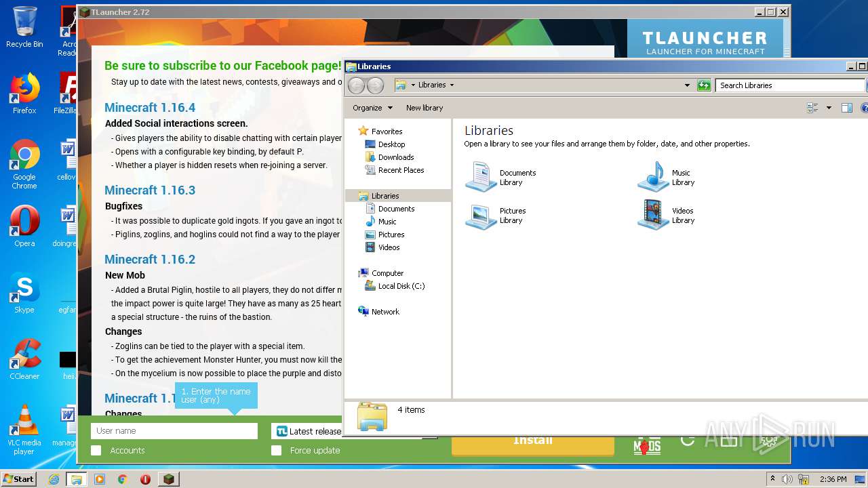Click the Minecraft 1.16.2 heading

point(150,260)
